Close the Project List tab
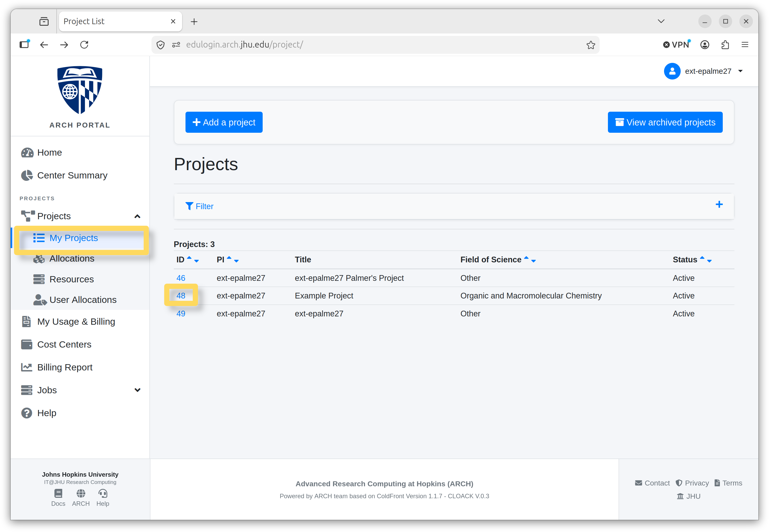This screenshot has height=532, width=769. click(173, 21)
